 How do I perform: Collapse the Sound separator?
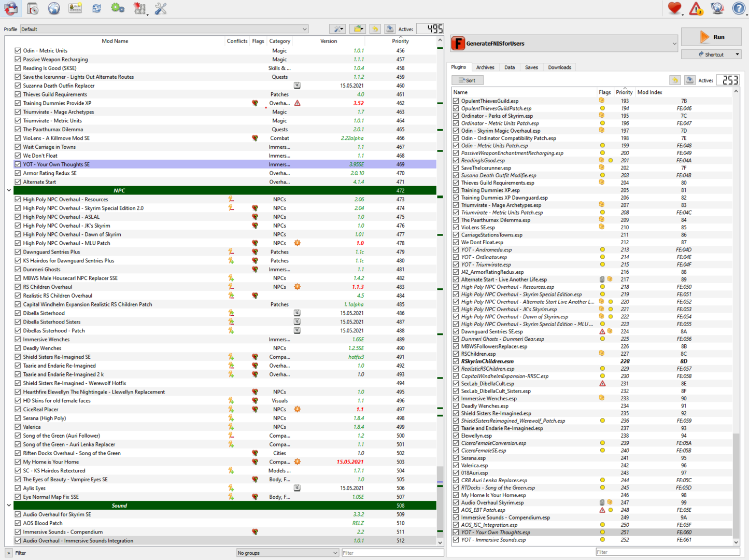tap(9, 506)
